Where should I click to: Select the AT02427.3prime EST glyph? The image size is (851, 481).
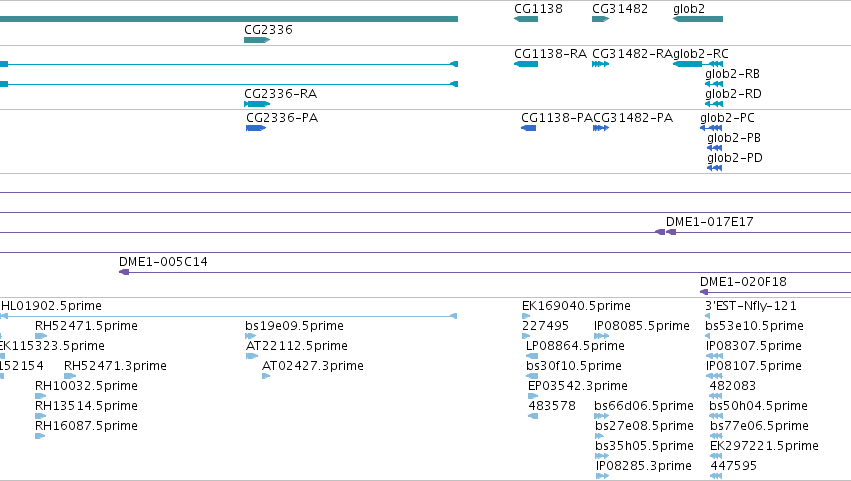tap(266, 376)
